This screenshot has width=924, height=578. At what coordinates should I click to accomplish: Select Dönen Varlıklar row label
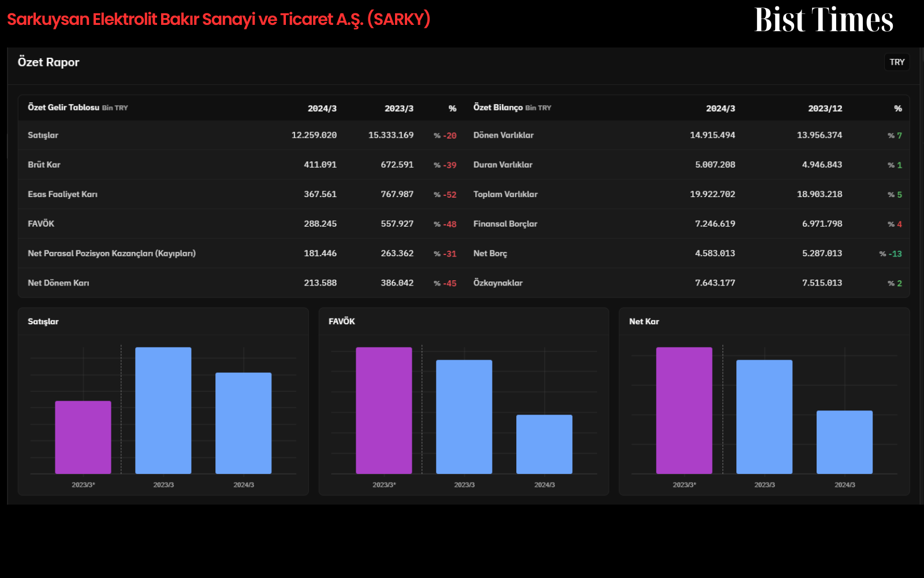[504, 135]
